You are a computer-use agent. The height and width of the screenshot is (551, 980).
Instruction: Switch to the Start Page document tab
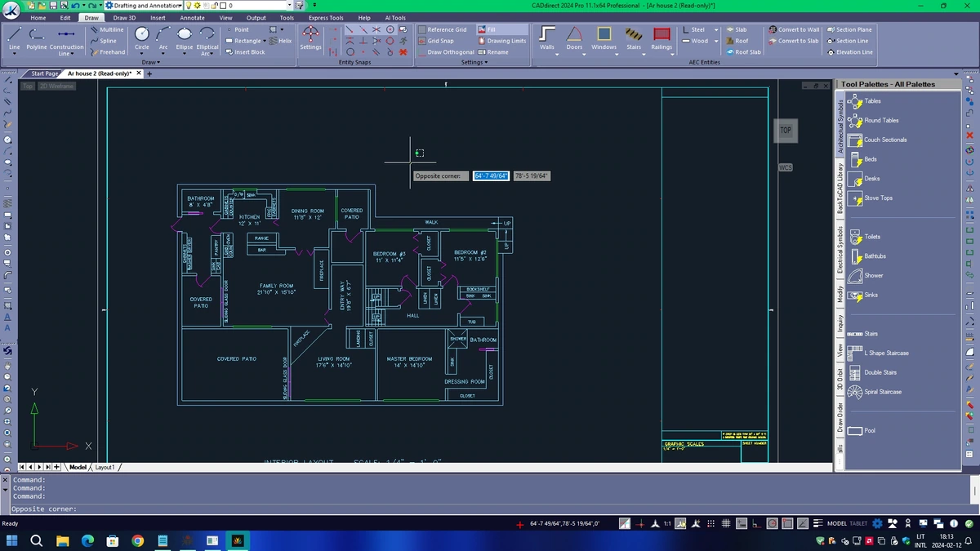[x=45, y=73]
